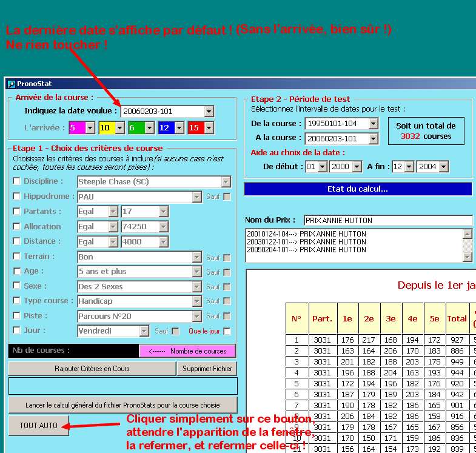Open 'A la course' dropdown 20060203-101

click(374, 139)
